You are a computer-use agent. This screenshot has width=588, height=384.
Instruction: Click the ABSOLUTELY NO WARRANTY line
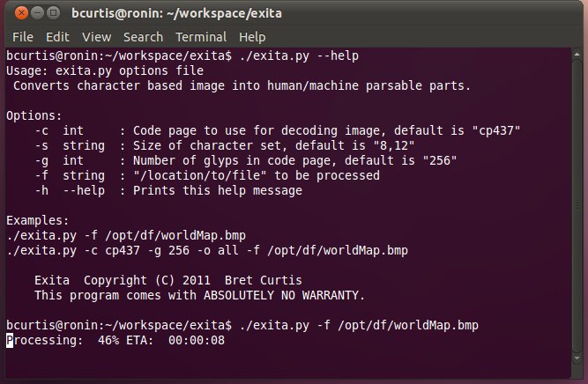198,295
